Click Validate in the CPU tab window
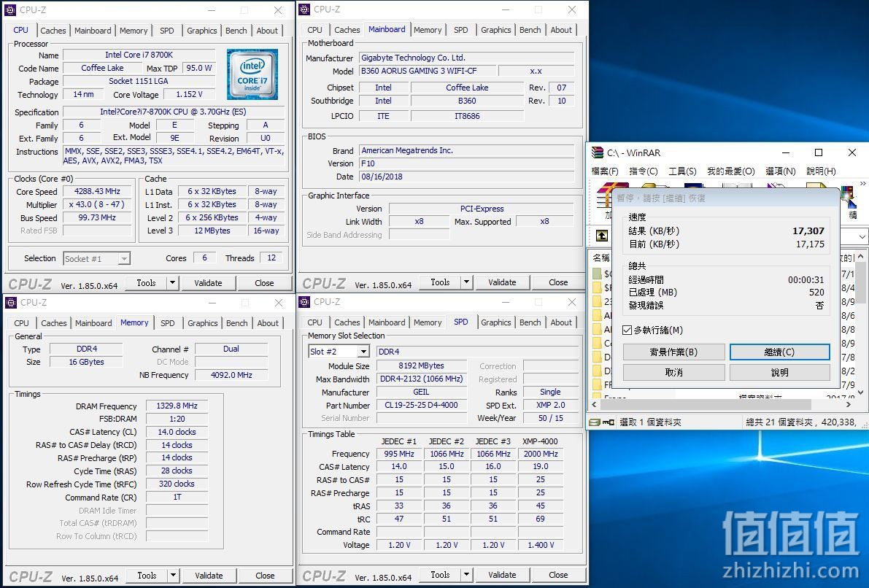Viewport: 869px width, 588px height. click(208, 282)
